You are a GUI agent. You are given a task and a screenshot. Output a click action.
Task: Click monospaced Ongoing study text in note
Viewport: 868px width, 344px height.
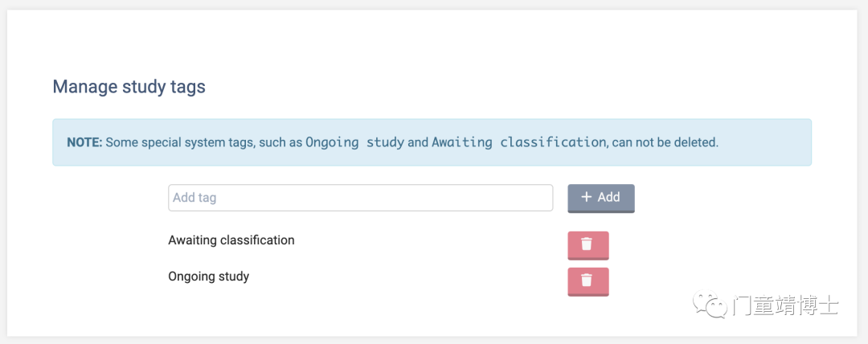[x=355, y=141]
